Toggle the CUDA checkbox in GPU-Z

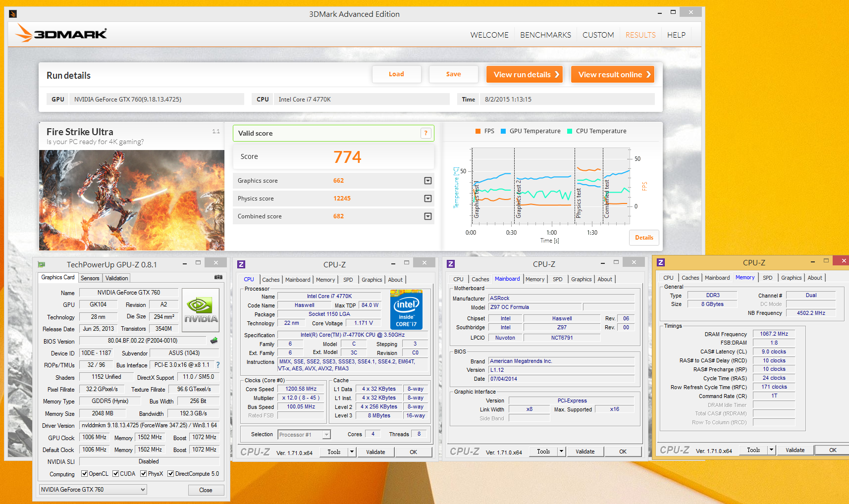(116, 474)
